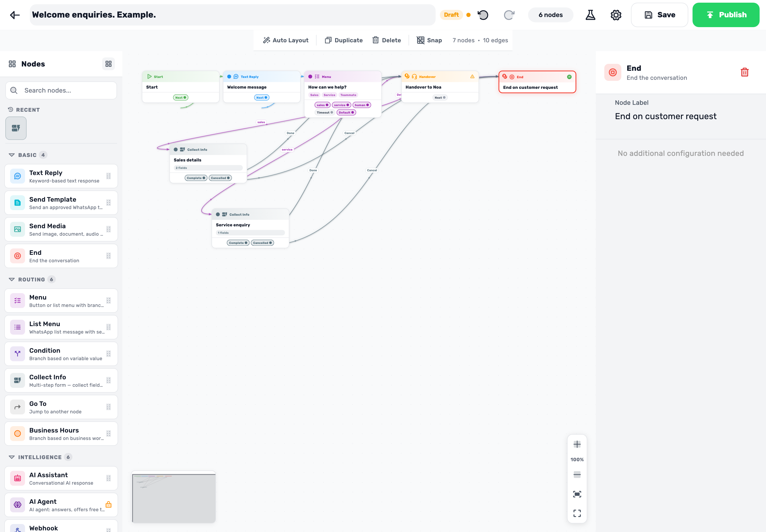Select the Service enquiry node
766x532 pixels.
[250, 228]
